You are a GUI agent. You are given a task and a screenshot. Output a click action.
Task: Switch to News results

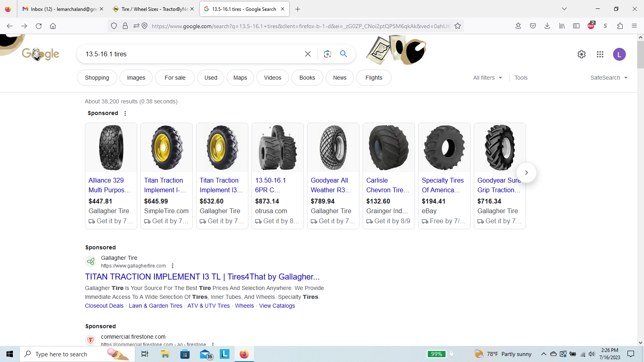click(340, 78)
